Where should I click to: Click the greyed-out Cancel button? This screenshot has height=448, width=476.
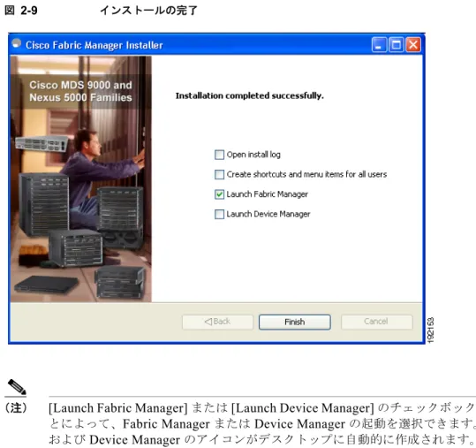377,322
